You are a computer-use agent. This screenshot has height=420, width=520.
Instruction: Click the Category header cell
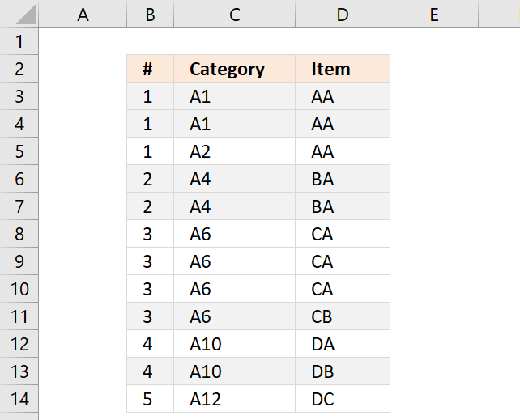coord(234,69)
